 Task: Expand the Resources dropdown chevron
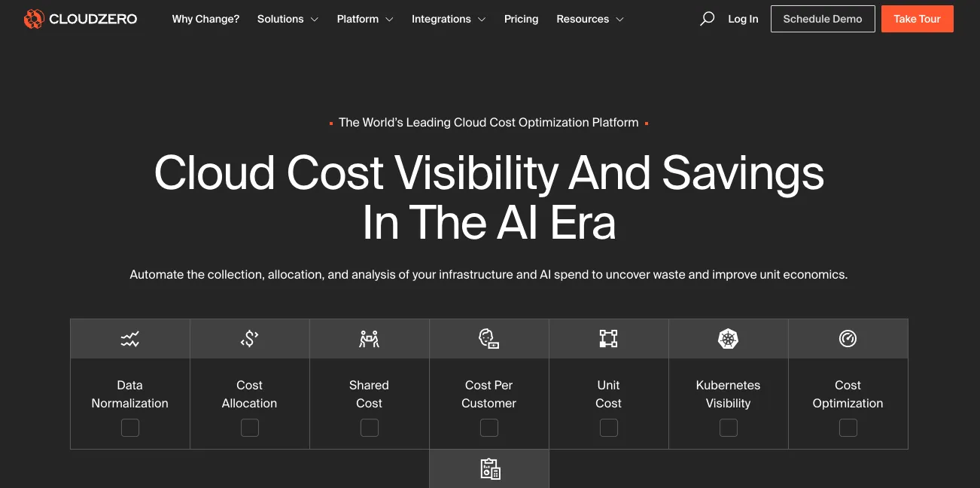(619, 20)
